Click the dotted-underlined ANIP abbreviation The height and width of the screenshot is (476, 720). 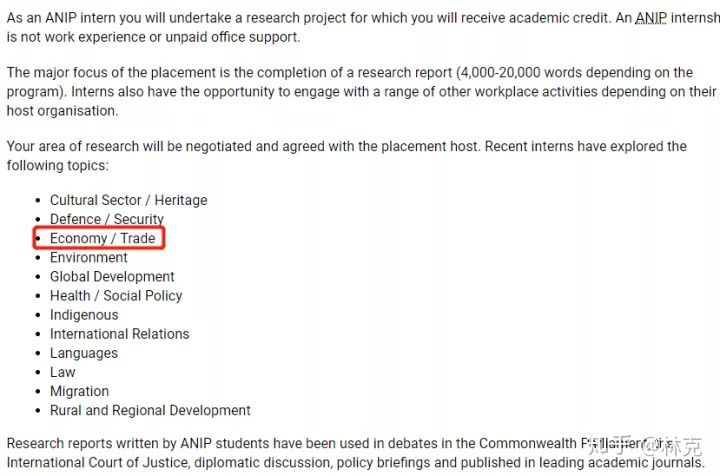[651, 18]
